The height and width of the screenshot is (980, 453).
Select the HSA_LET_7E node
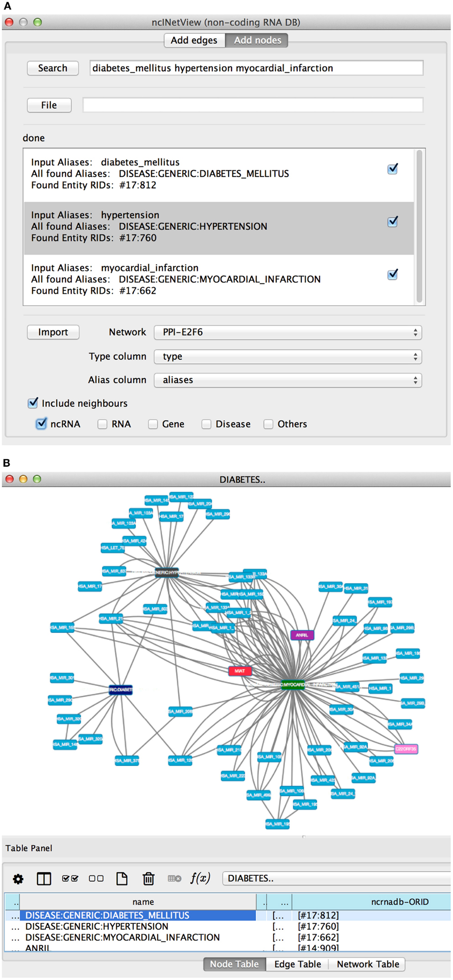112,548
